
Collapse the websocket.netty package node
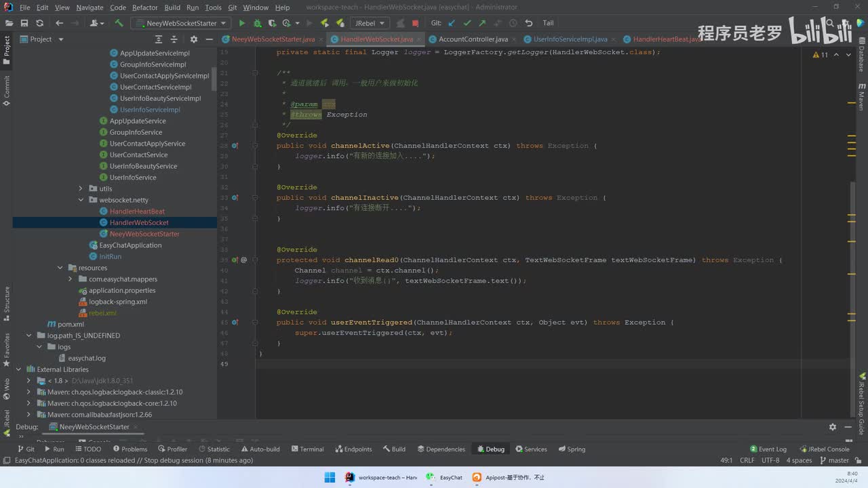coord(81,200)
